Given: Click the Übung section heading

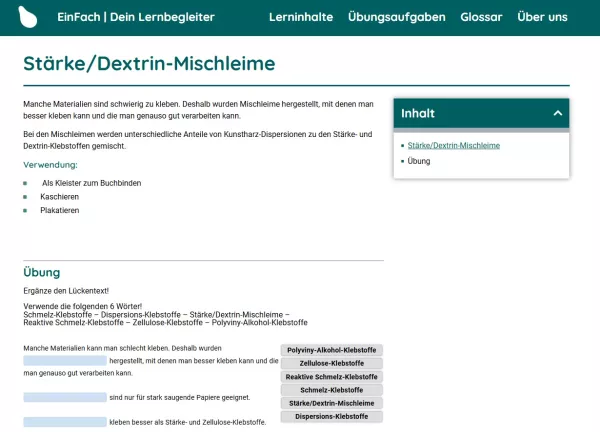Looking at the screenshot, I should (42, 272).
